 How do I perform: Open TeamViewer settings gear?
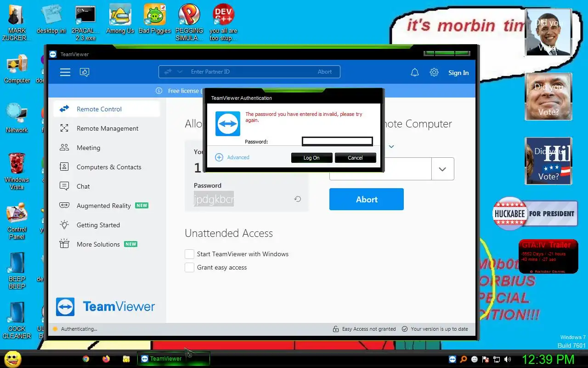(x=434, y=72)
